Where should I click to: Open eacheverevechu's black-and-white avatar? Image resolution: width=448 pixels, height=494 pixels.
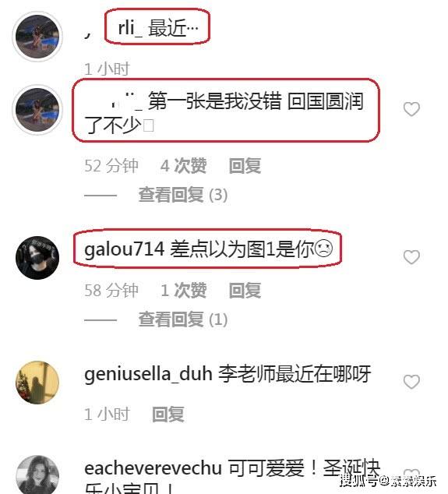(37, 476)
